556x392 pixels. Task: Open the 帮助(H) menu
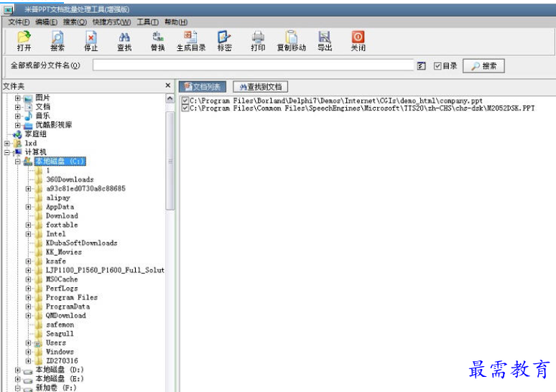pyautogui.click(x=176, y=22)
